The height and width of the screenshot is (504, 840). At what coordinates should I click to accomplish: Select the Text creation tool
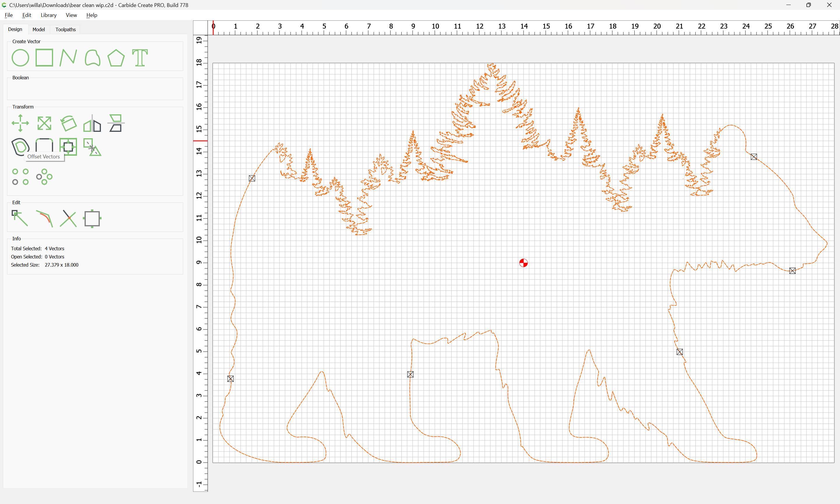pos(140,58)
